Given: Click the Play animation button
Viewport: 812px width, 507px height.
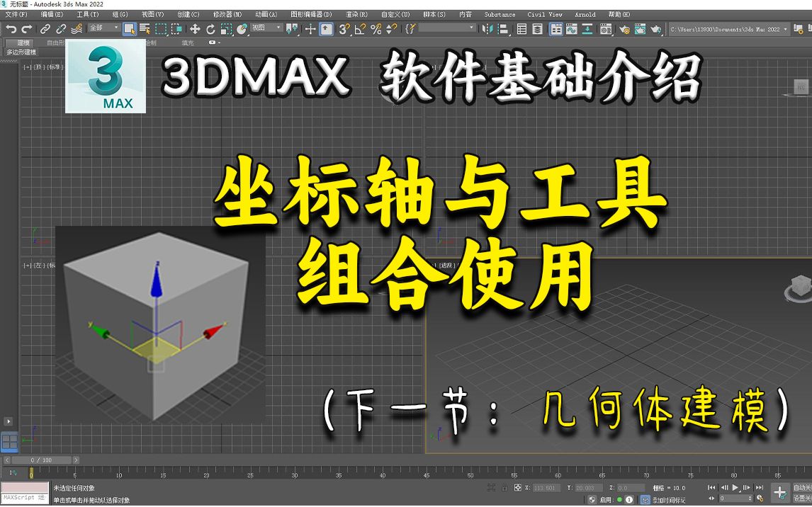Looking at the screenshot, I should [735, 487].
